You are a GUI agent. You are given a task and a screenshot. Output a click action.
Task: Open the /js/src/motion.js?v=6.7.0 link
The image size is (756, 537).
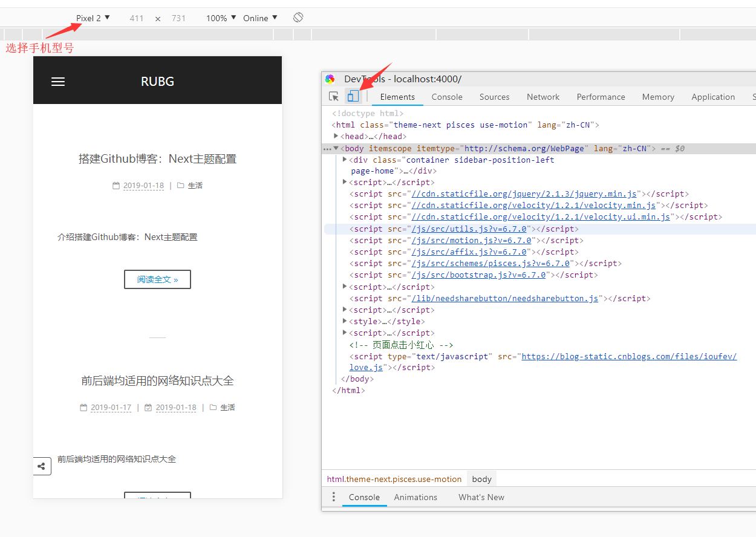[x=471, y=241]
